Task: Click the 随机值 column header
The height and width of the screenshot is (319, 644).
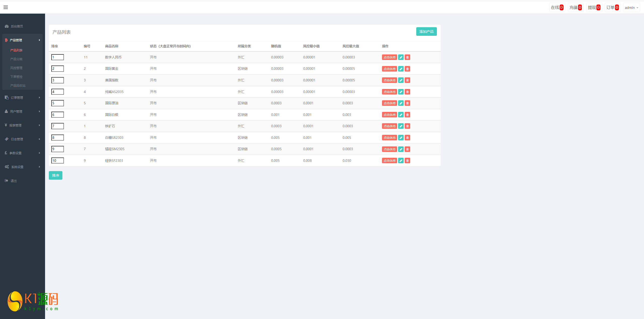Action: [276, 46]
